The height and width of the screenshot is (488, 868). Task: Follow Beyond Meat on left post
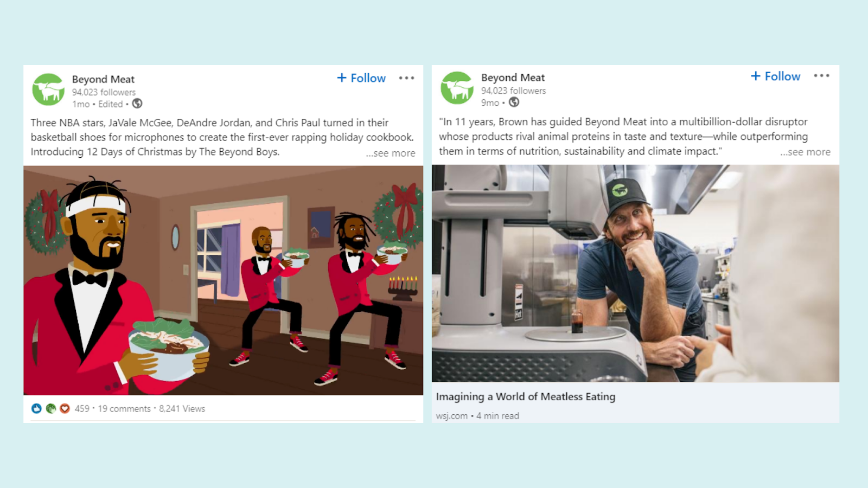click(361, 78)
